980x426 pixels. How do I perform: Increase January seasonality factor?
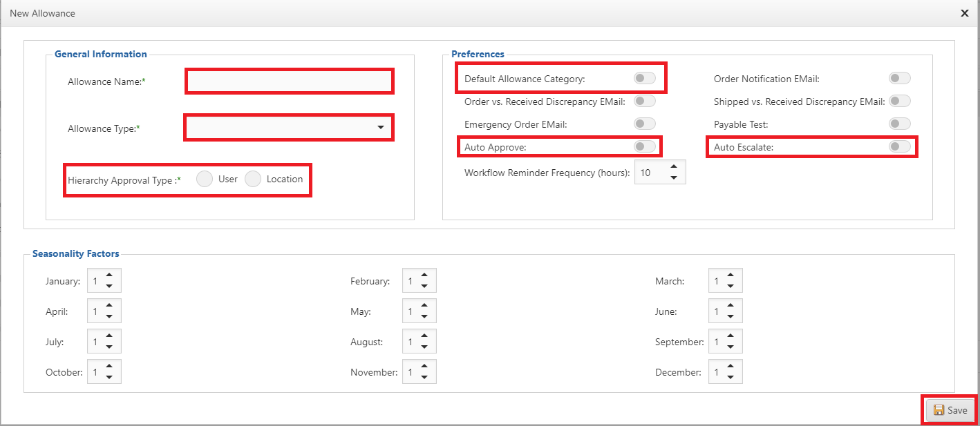tap(109, 275)
